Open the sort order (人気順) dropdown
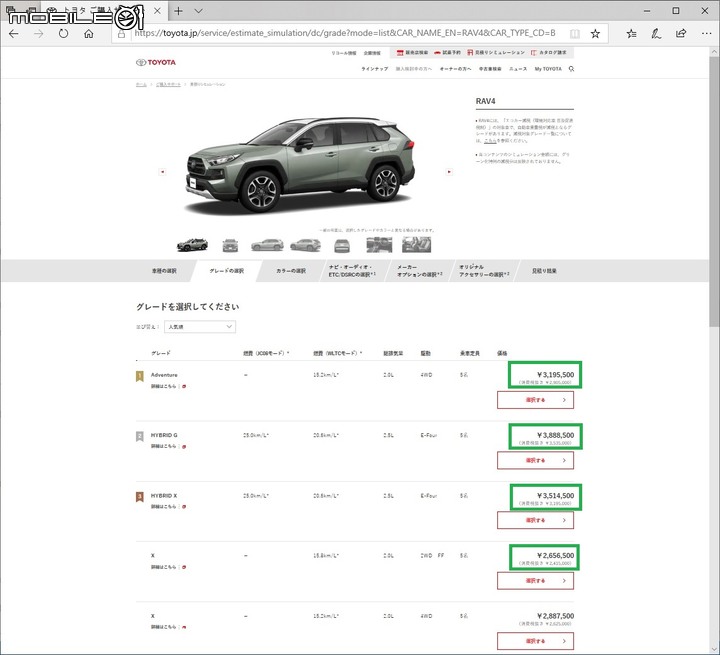 tap(200, 327)
